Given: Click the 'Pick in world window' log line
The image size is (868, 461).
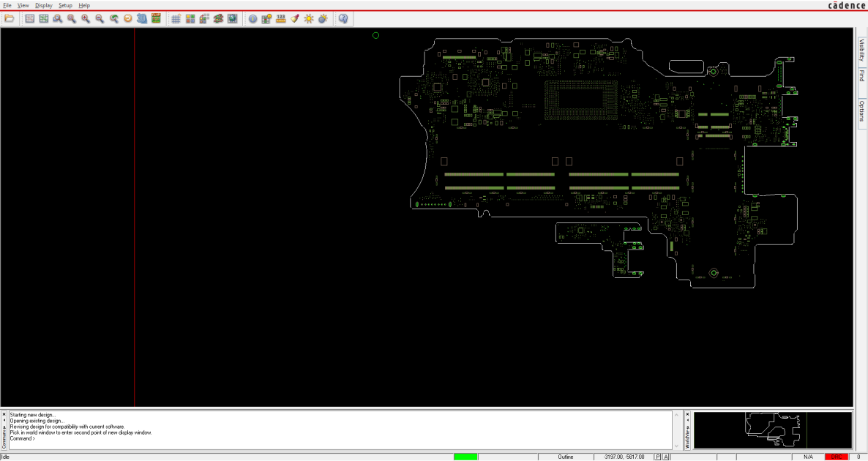Looking at the screenshot, I should 81,432.
